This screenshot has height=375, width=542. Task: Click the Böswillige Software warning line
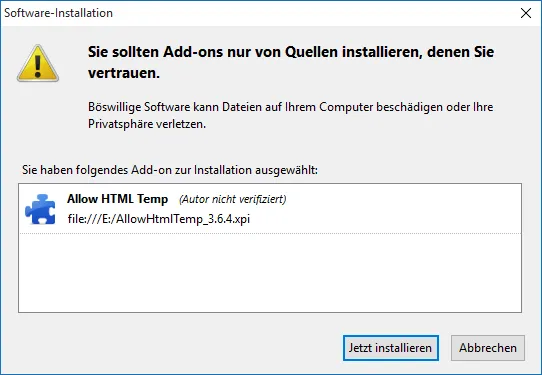tap(290, 107)
